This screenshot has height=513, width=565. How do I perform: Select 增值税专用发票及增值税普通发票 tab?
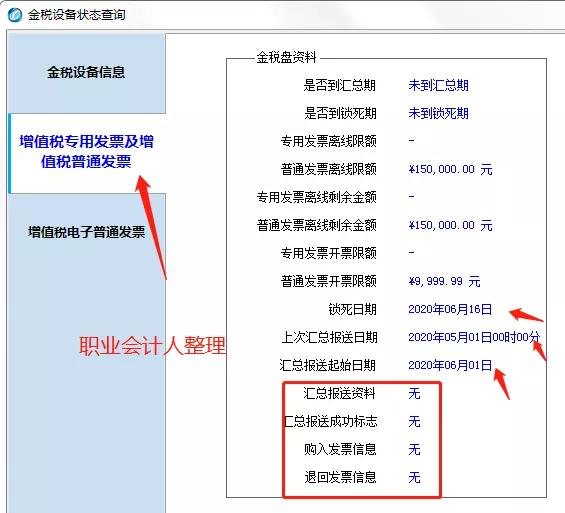86,152
